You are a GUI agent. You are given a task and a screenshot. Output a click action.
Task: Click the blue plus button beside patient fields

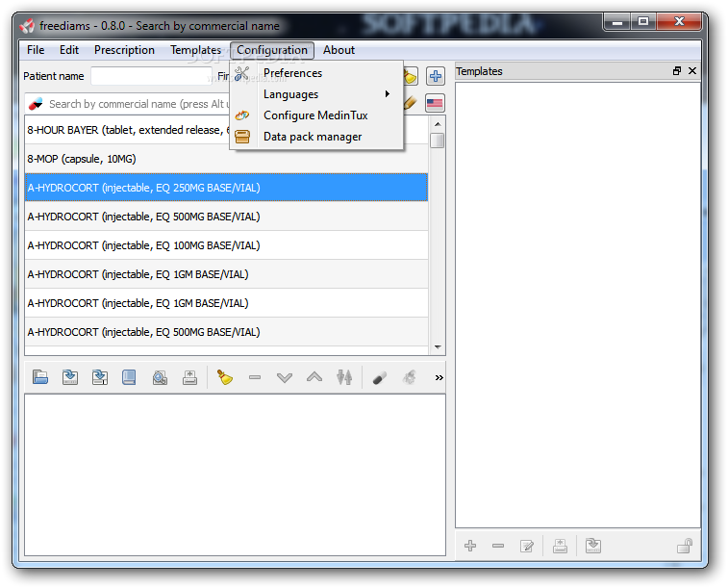click(x=435, y=76)
